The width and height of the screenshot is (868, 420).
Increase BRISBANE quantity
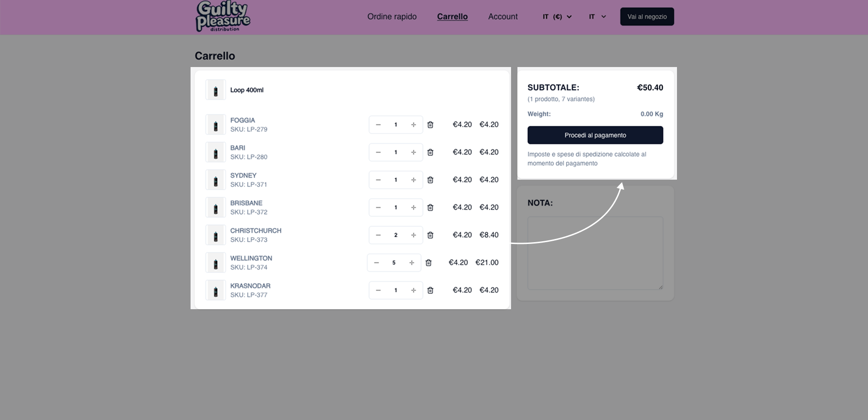coord(413,207)
